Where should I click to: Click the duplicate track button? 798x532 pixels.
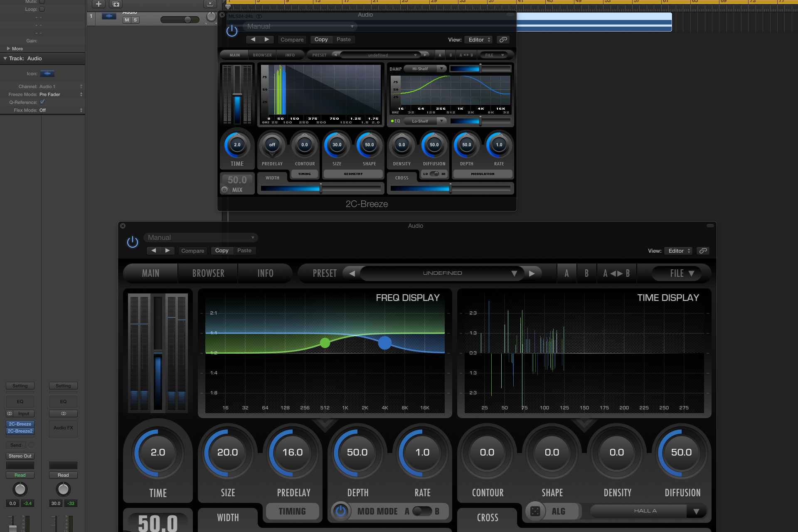click(x=116, y=4)
